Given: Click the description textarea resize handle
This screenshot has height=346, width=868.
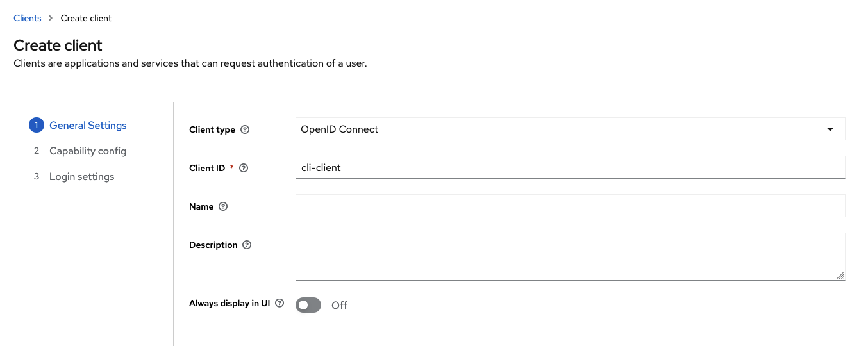Looking at the screenshot, I should (840, 276).
